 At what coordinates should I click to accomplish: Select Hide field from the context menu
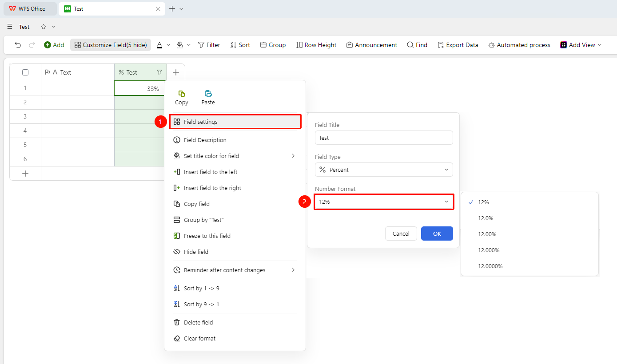coord(235,252)
